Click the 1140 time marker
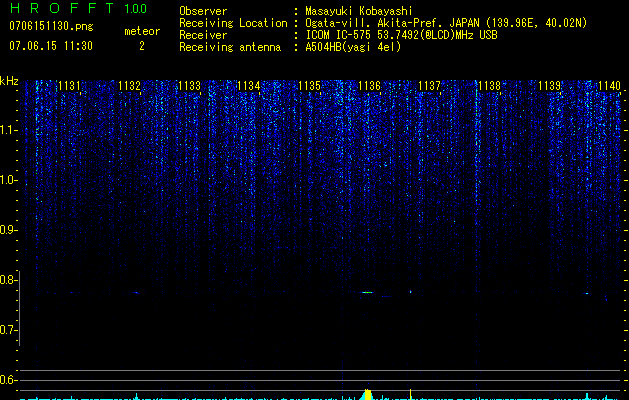 [x=609, y=86]
